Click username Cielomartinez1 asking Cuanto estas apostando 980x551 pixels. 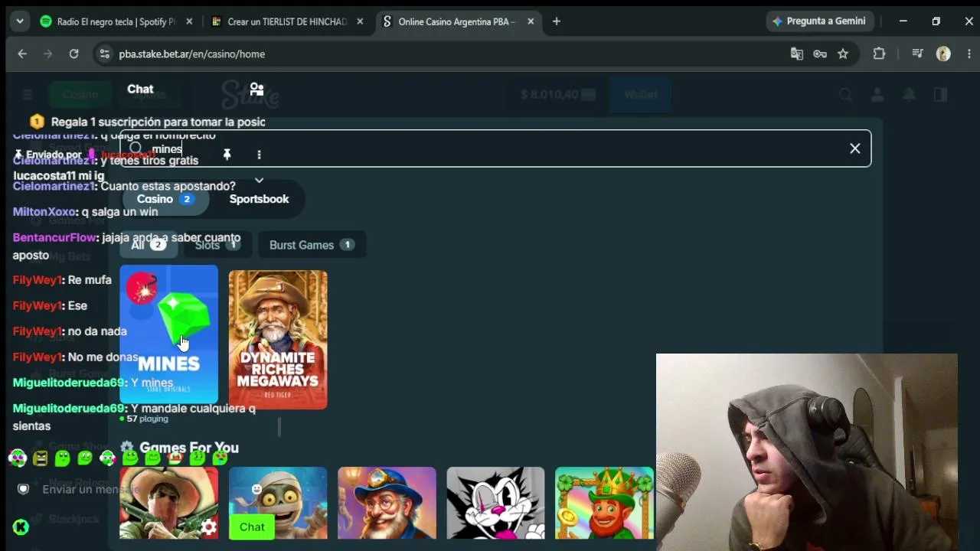pyautogui.click(x=54, y=186)
